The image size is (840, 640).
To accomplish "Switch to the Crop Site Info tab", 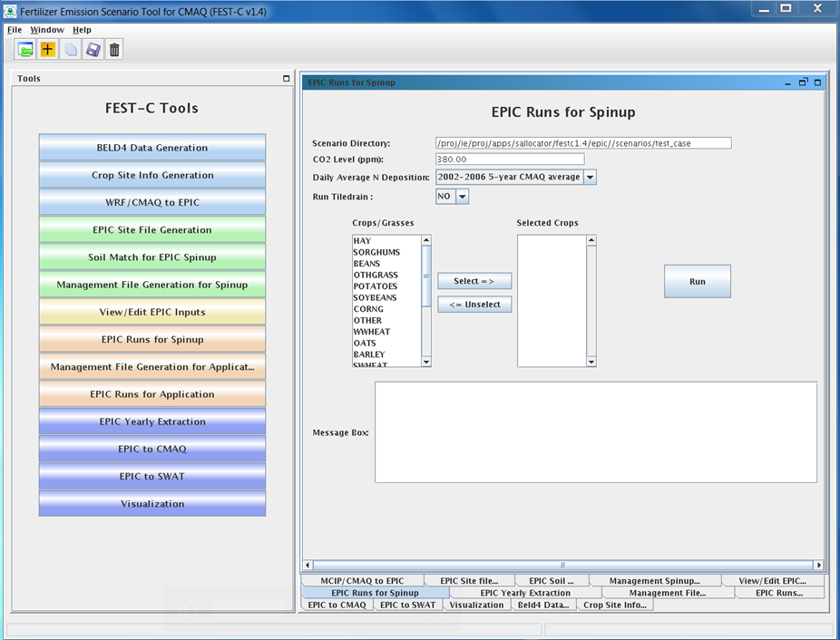I will 615,605.
